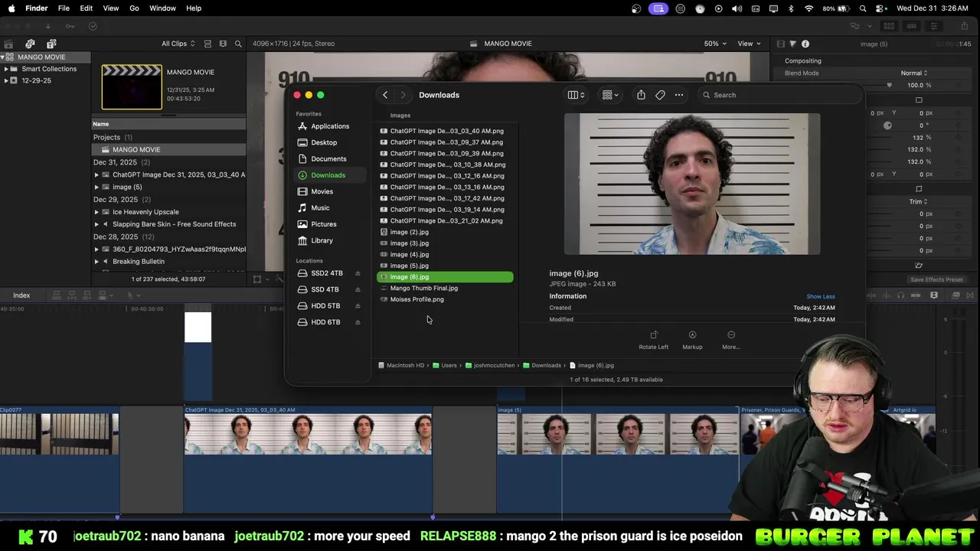Open the 50% viewer zoom dropdown

point(715,44)
